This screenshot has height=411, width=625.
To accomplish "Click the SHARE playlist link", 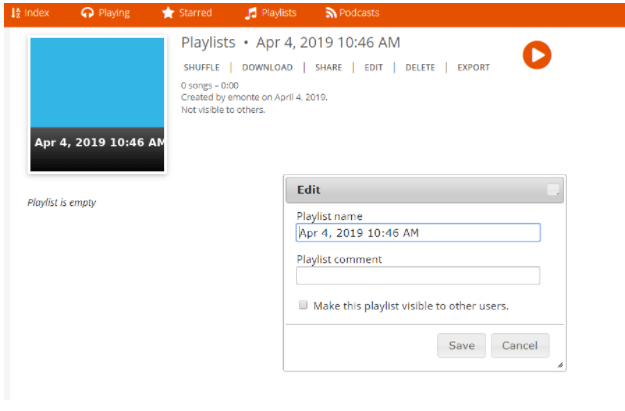I will pos(328,68).
